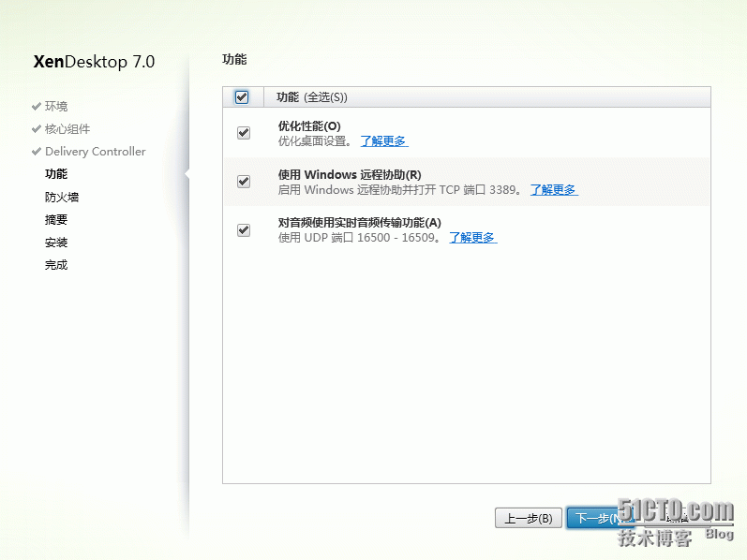Image resolution: width=747 pixels, height=560 pixels.
Task: Open 了解更多 link for TCP 端口 3389
Action: click(554, 189)
